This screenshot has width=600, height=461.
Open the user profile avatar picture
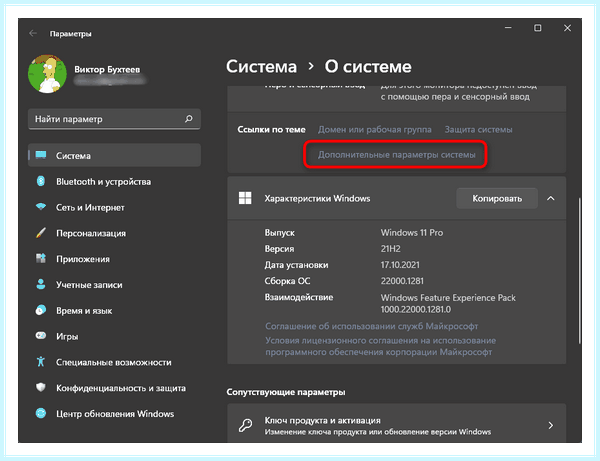pyautogui.click(x=47, y=74)
